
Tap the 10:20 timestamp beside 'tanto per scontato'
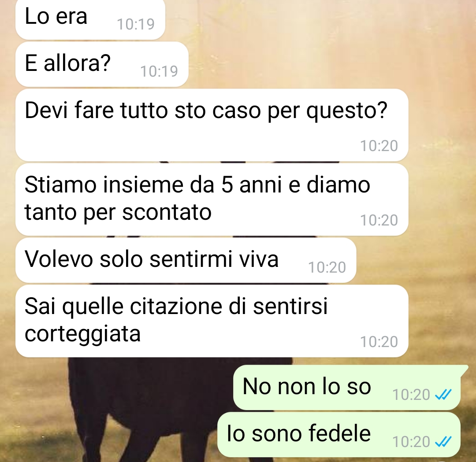379,220
